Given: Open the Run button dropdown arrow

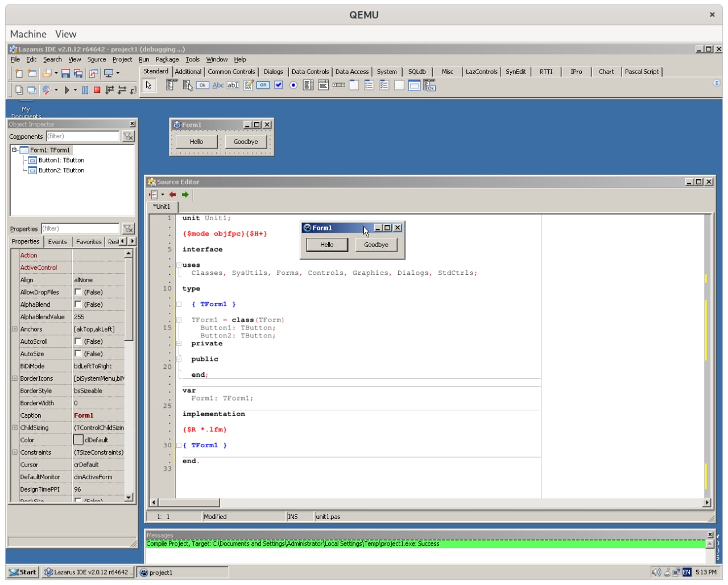Looking at the screenshot, I should [75, 90].
